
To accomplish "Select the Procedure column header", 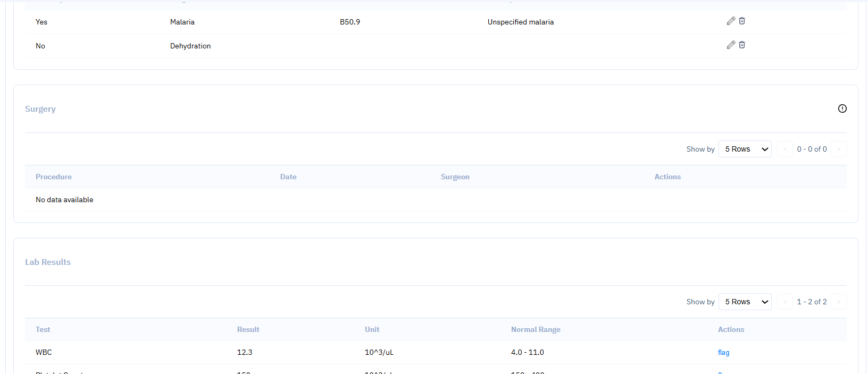I will click(54, 177).
